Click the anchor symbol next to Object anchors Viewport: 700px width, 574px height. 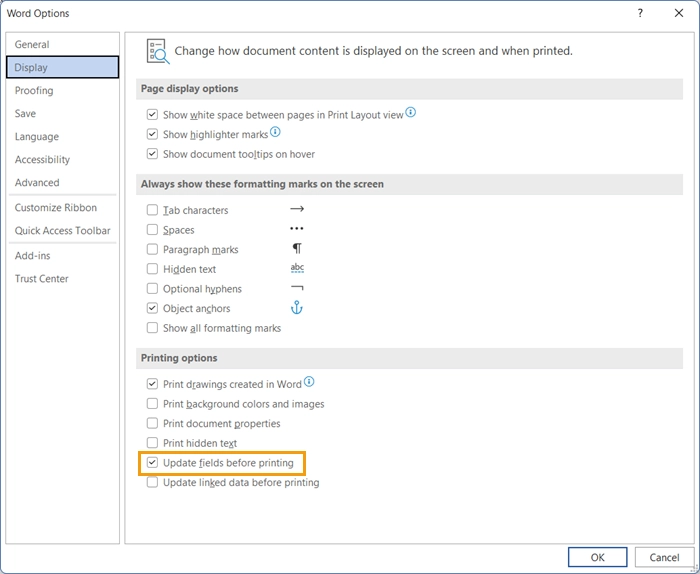297,308
